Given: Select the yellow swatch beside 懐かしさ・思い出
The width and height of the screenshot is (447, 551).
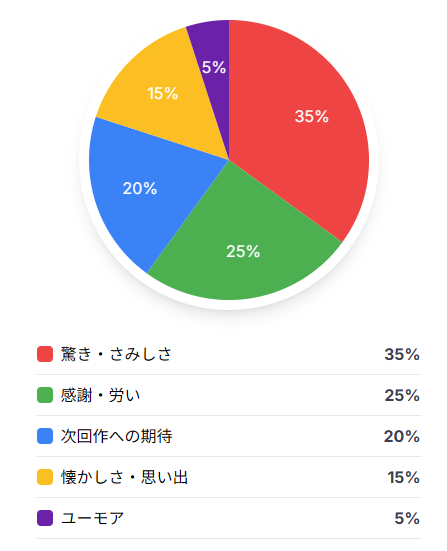Looking at the screenshot, I should pos(45,477).
